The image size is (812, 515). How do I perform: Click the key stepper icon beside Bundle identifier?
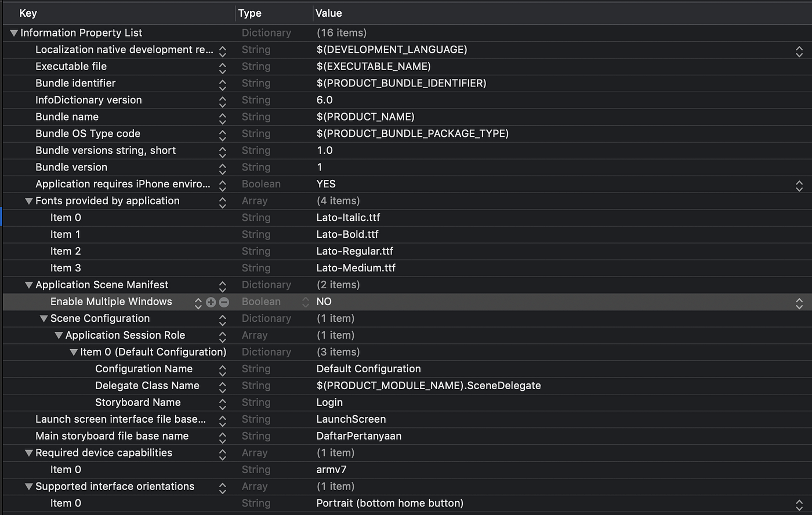point(223,84)
